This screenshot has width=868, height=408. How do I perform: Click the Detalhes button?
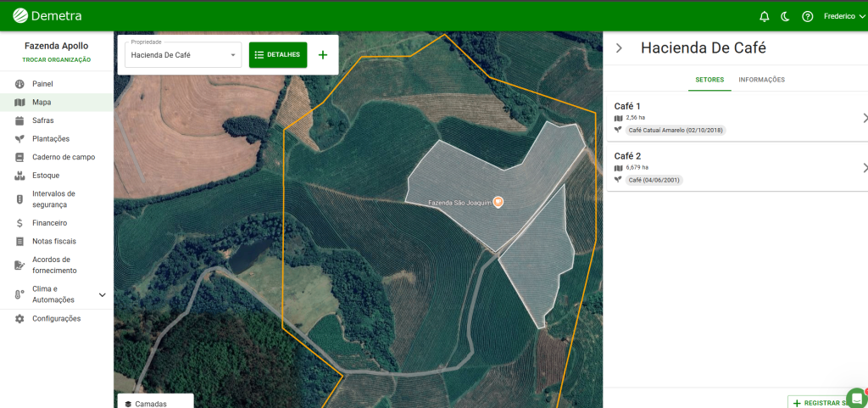(x=278, y=55)
